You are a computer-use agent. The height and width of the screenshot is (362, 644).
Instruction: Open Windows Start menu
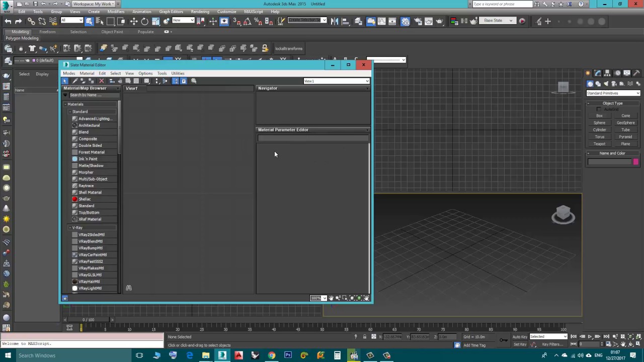[x=7, y=355]
